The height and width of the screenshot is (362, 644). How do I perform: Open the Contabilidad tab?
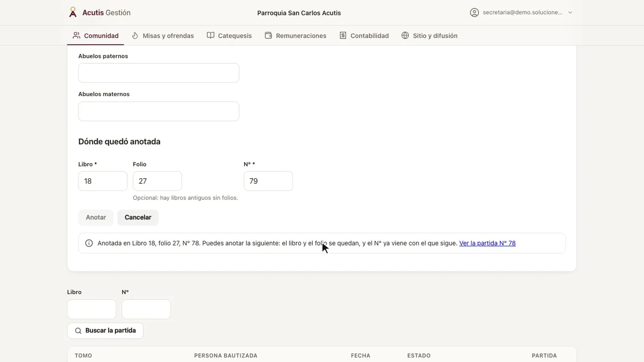pyautogui.click(x=364, y=35)
